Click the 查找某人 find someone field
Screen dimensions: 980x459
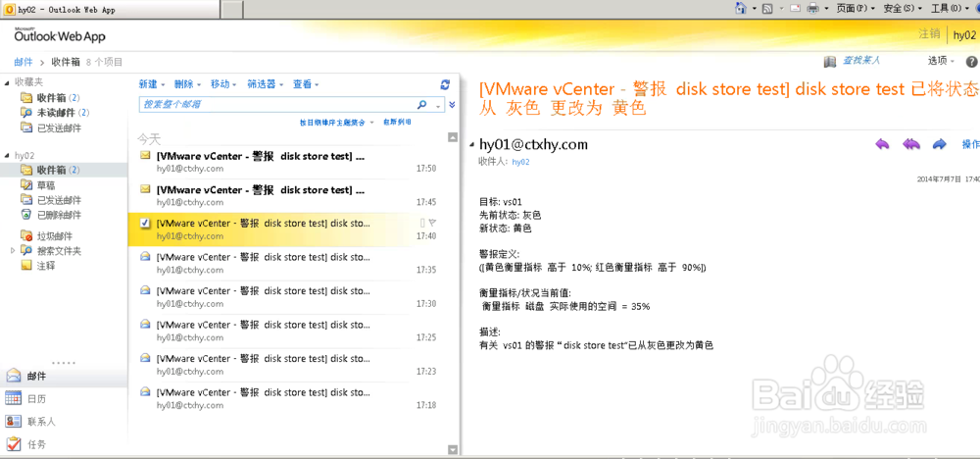click(x=860, y=61)
